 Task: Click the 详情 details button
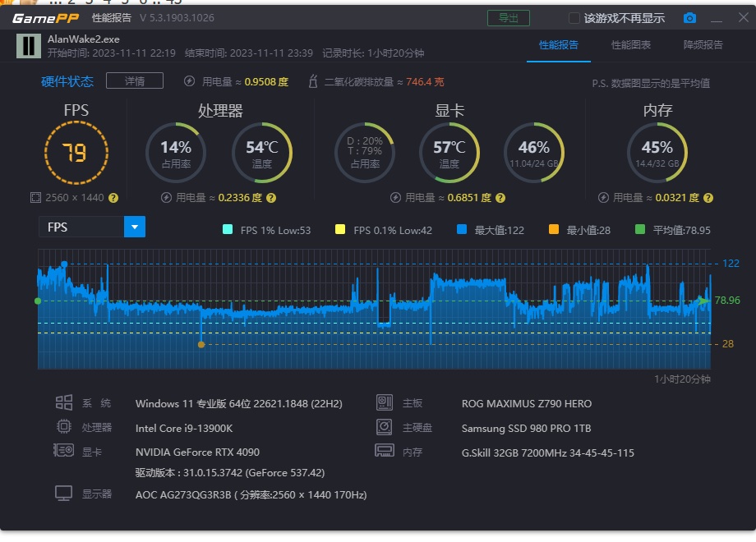click(135, 81)
